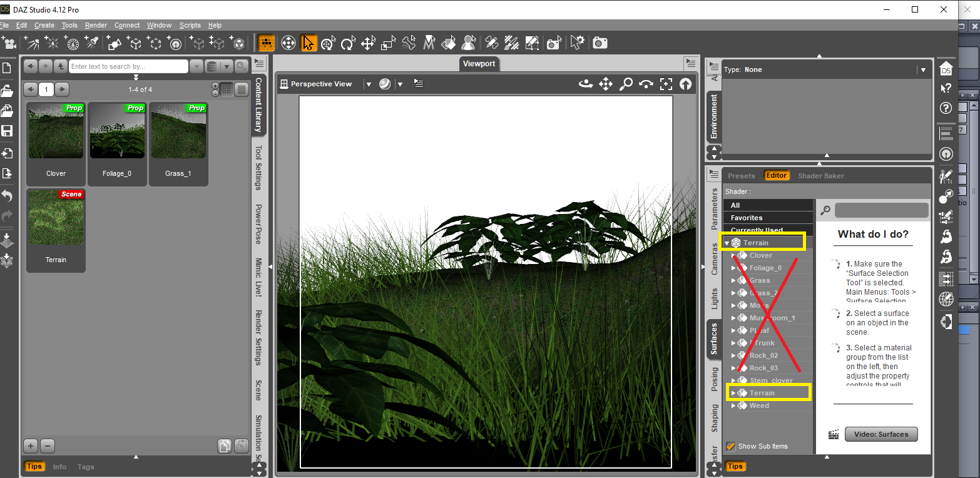980x478 pixels.
Task: Click the frame selection icon in viewport
Action: pos(666,84)
